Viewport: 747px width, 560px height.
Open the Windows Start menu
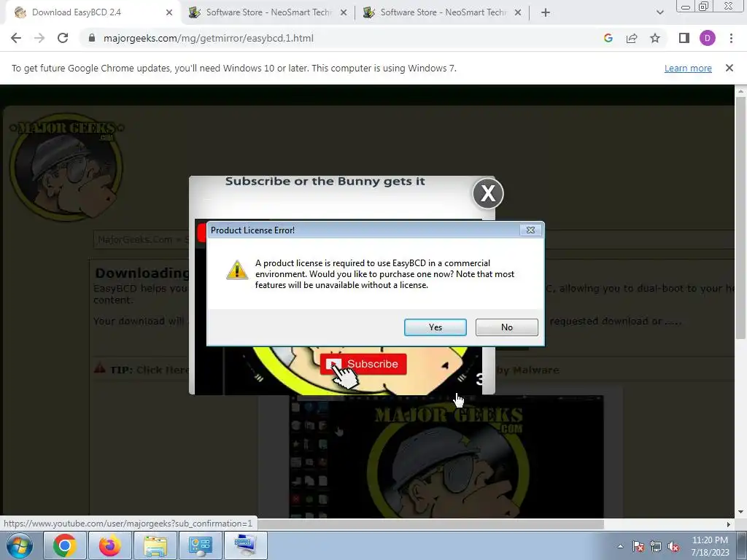20,545
